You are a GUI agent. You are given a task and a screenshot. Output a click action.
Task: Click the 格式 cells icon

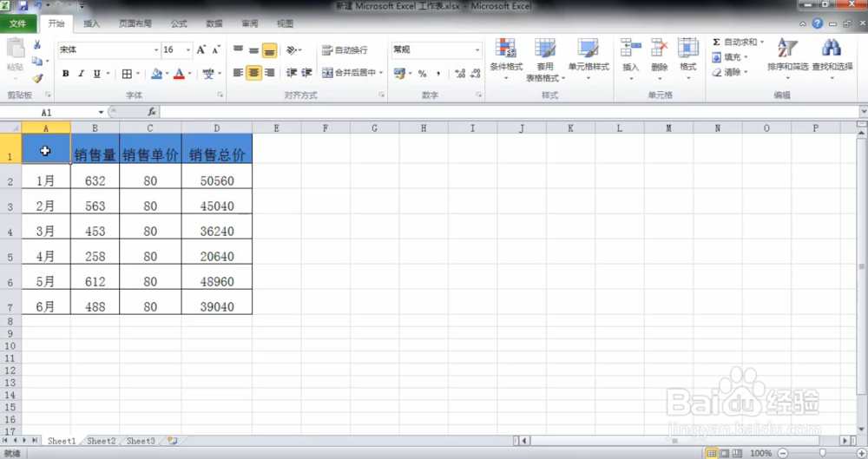click(x=688, y=49)
